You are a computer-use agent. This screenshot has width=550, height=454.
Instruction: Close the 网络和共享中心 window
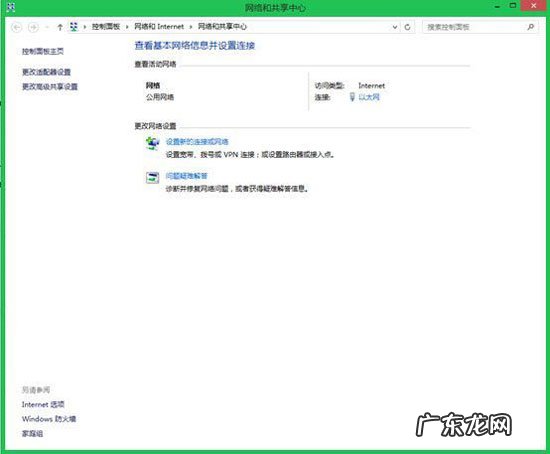(534, 6)
